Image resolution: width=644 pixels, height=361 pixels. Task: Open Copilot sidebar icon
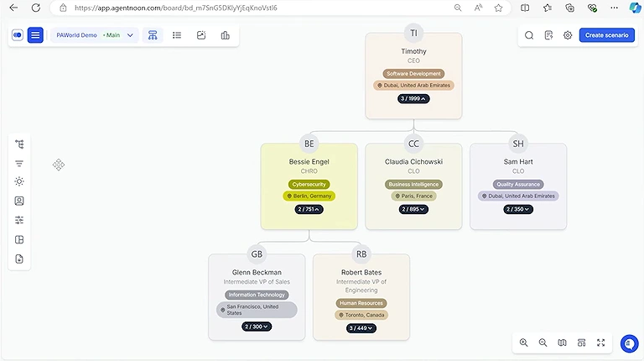point(635,8)
